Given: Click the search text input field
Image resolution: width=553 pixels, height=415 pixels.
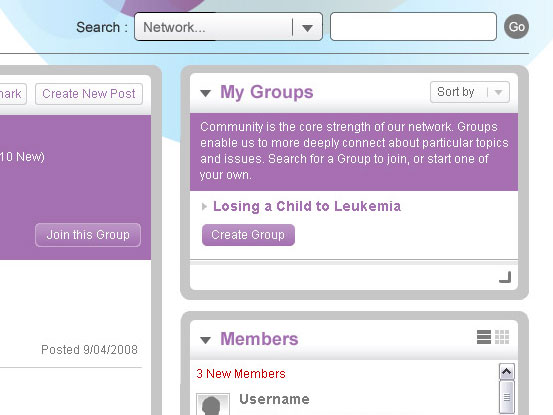Looking at the screenshot, I should (413, 27).
